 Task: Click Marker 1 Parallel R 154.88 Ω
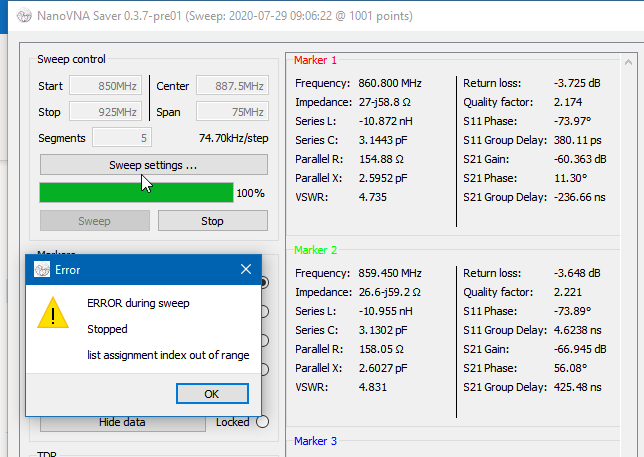click(x=381, y=159)
